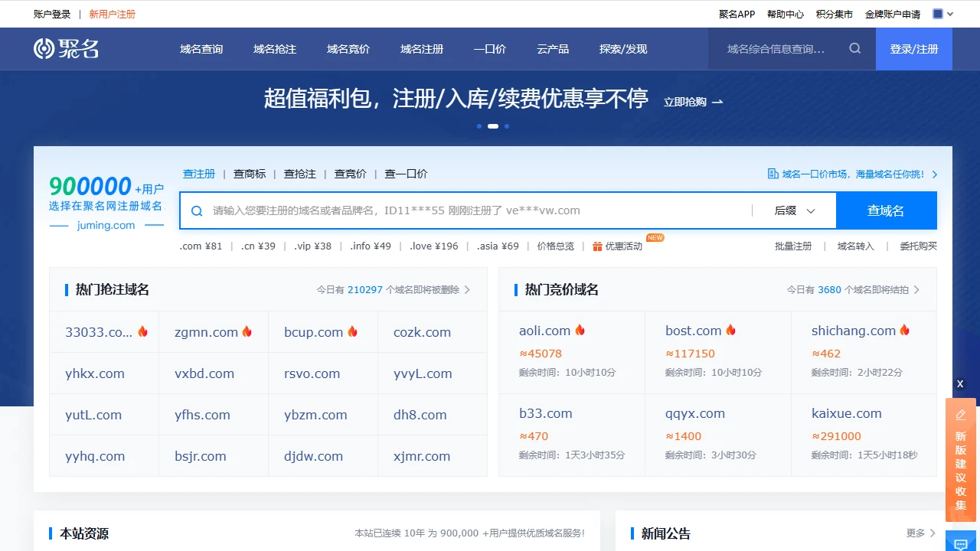Click the magnifier icon in the top search bar
Image resolution: width=980 pixels, height=551 pixels.
coord(854,47)
